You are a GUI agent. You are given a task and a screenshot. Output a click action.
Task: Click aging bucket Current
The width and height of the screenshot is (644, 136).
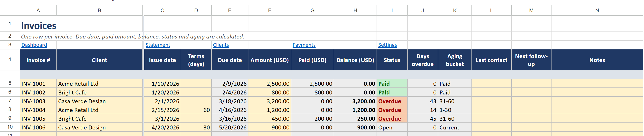click(x=455, y=127)
